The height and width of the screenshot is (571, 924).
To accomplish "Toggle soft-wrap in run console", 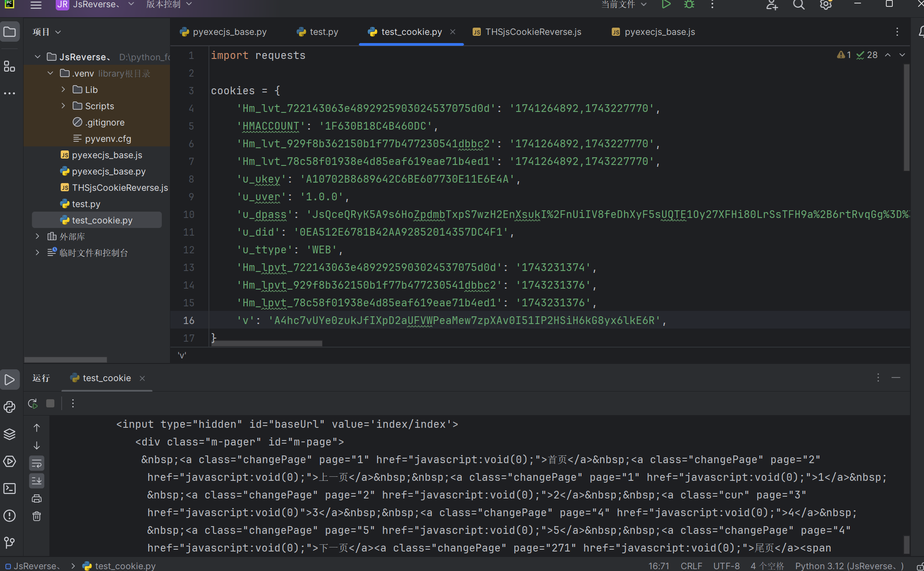I will tap(37, 463).
